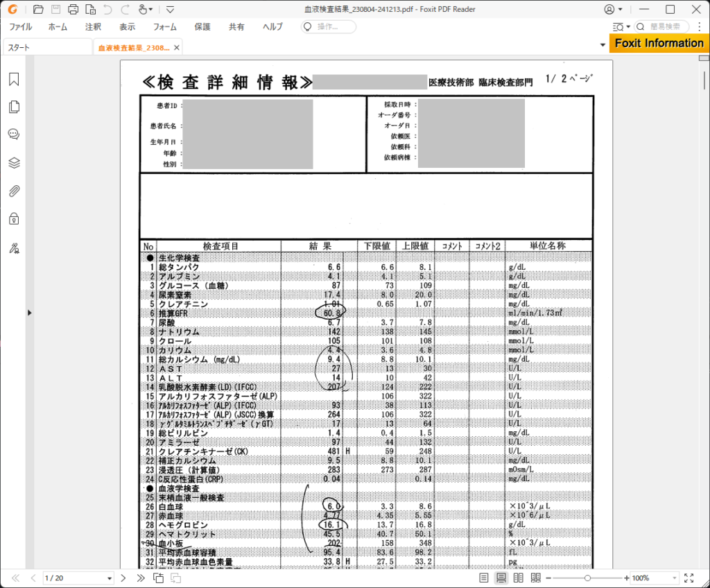Image resolution: width=710 pixels, height=588 pixels.
Task: Expand the page number dropdown
Action: tap(110, 578)
